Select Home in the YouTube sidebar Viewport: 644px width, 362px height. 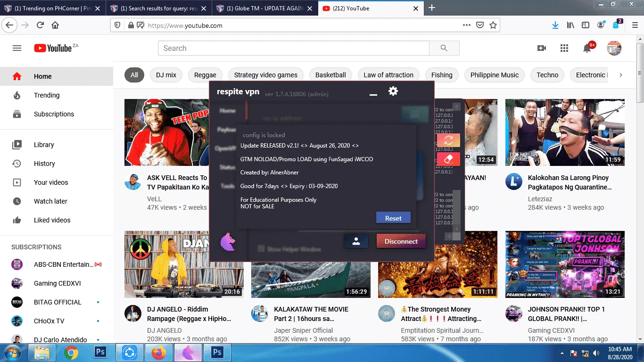tap(57, 76)
